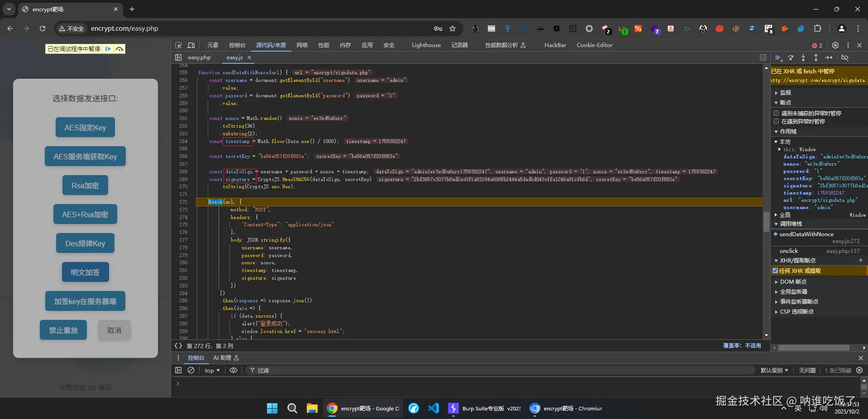This screenshot has width=868, height=419.
Task: Open the easy.php source file tab
Action: pos(199,57)
